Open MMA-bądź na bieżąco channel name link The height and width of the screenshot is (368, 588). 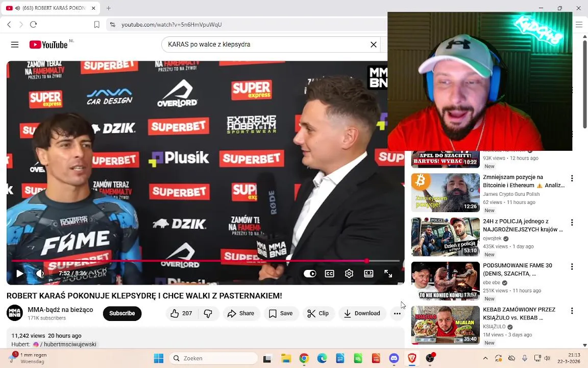point(60,310)
